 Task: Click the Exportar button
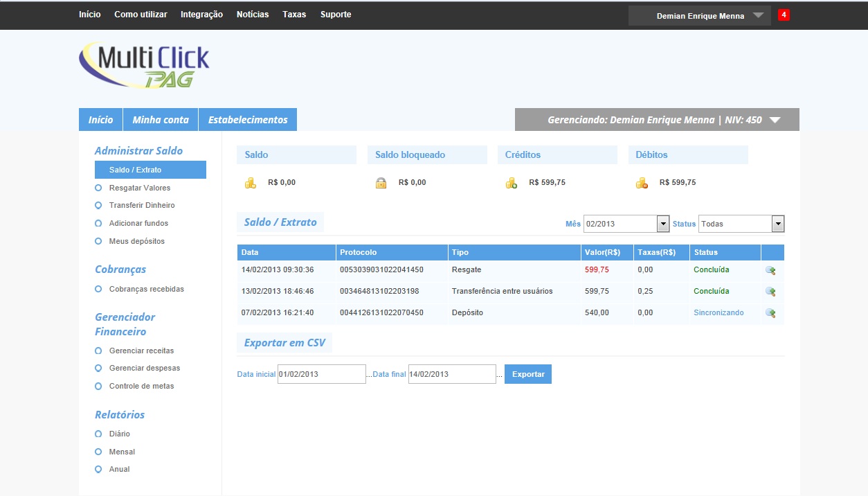pos(527,373)
